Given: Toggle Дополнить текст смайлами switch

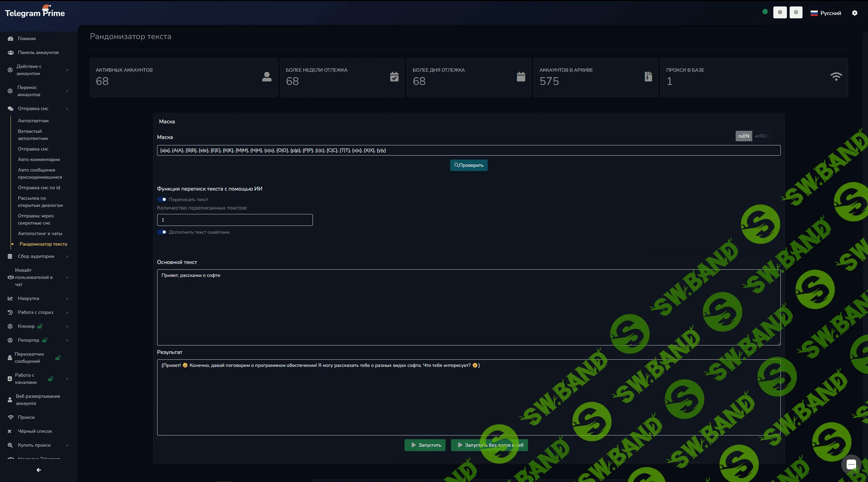Looking at the screenshot, I should coord(162,232).
